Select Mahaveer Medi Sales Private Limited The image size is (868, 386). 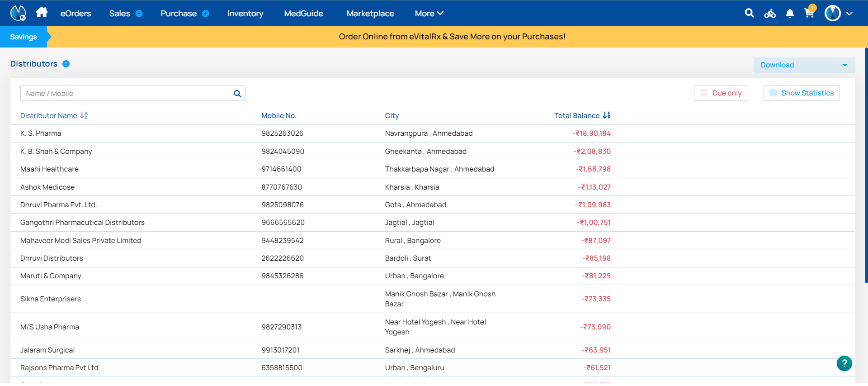[x=81, y=241]
